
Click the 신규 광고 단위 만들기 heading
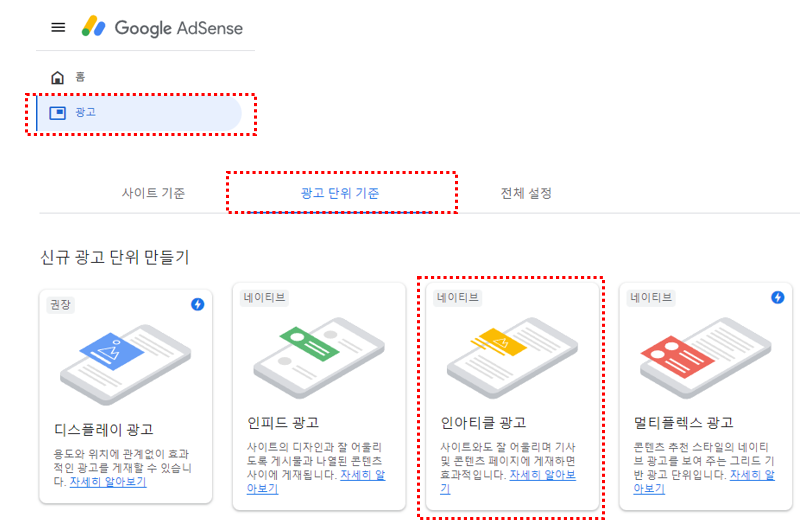(x=115, y=257)
